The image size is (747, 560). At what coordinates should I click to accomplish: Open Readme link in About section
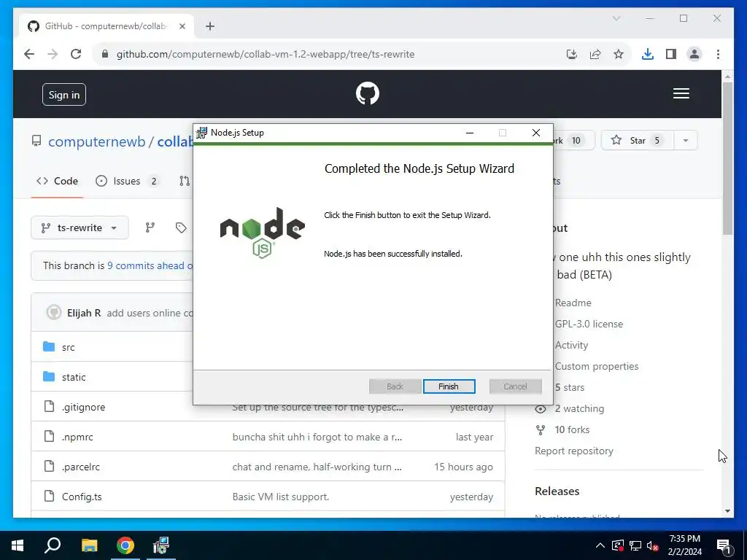(x=573, y=303)
